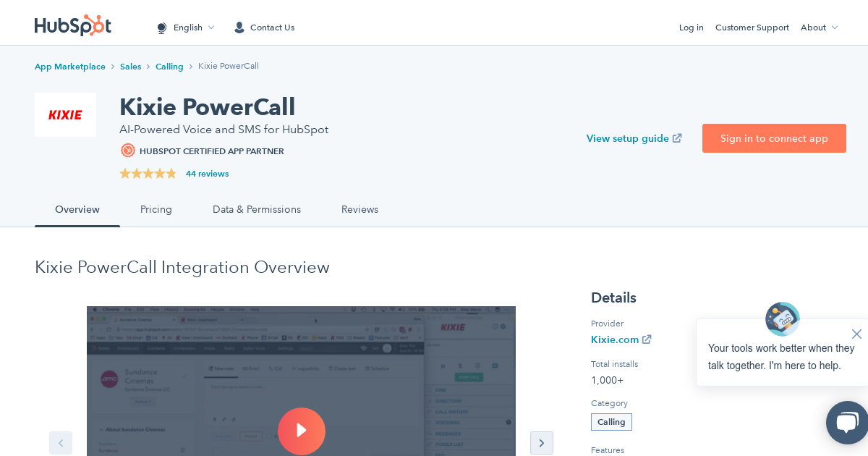The height and width of the screenshot is (456, 868).
Task: Click the external-link icon next to Kixie.com
Action: 646,339
